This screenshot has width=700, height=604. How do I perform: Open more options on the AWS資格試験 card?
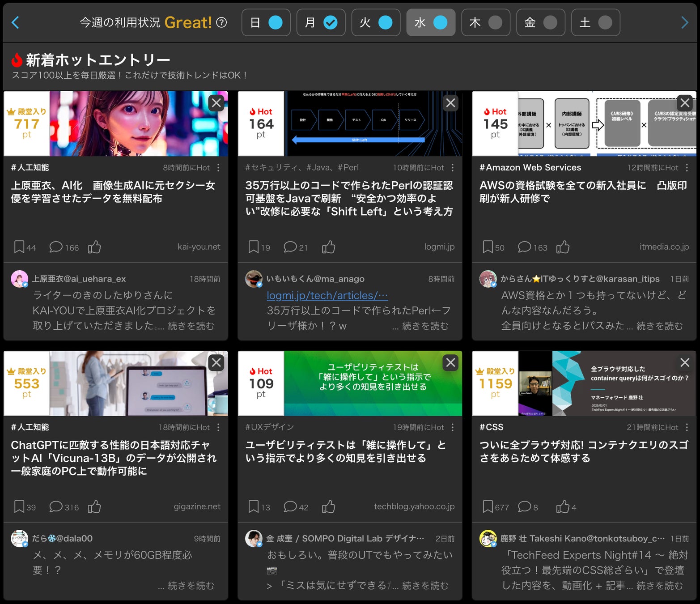point(687,168)
